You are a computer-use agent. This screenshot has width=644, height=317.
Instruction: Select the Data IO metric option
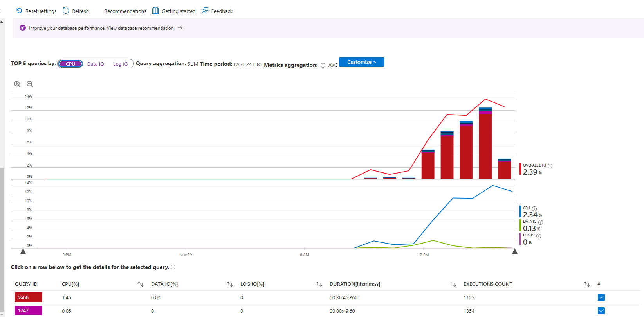click(96, 64)
